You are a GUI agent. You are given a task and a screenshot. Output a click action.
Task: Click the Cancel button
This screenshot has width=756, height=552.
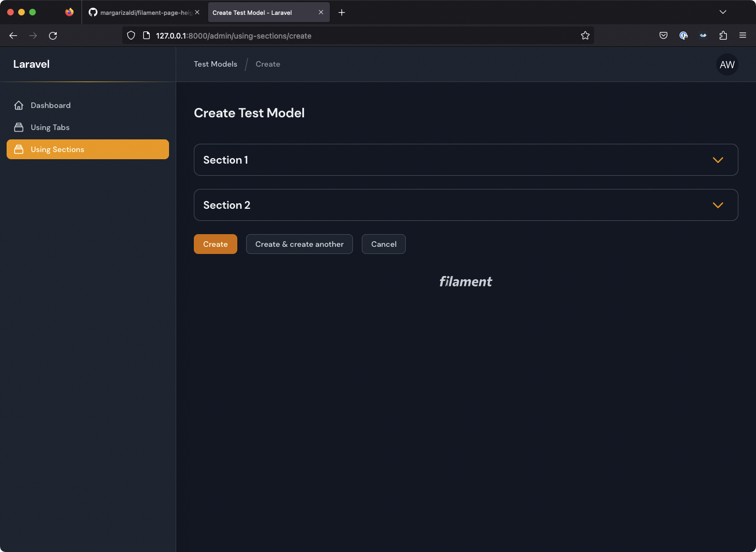pos(383,244)
